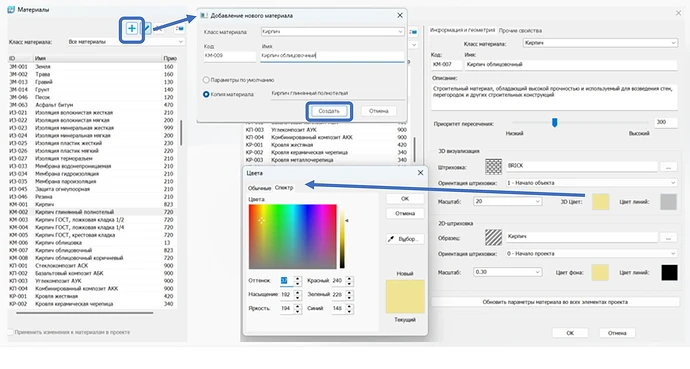The image size is (690, 369).
Task: Select row КР-003 Кровля металлочерепица in background list
Action: (327, 160)
